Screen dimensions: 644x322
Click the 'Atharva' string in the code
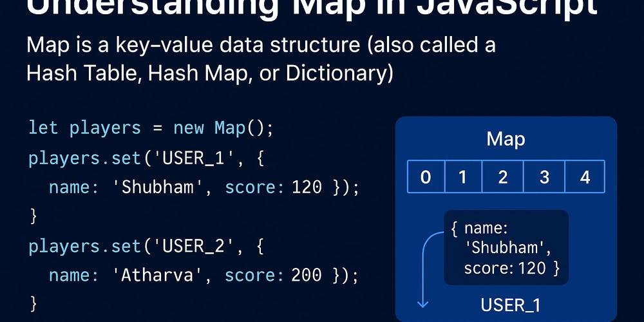coord(156,275)
